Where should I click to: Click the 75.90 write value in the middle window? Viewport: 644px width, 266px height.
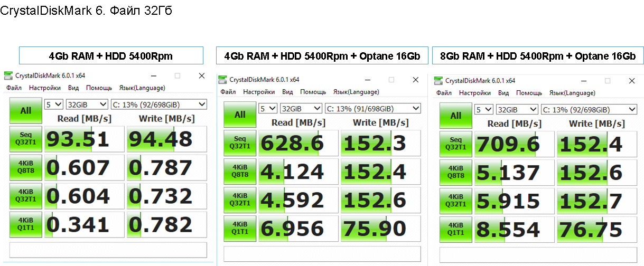pyautogui.click(x=381, y=229)
